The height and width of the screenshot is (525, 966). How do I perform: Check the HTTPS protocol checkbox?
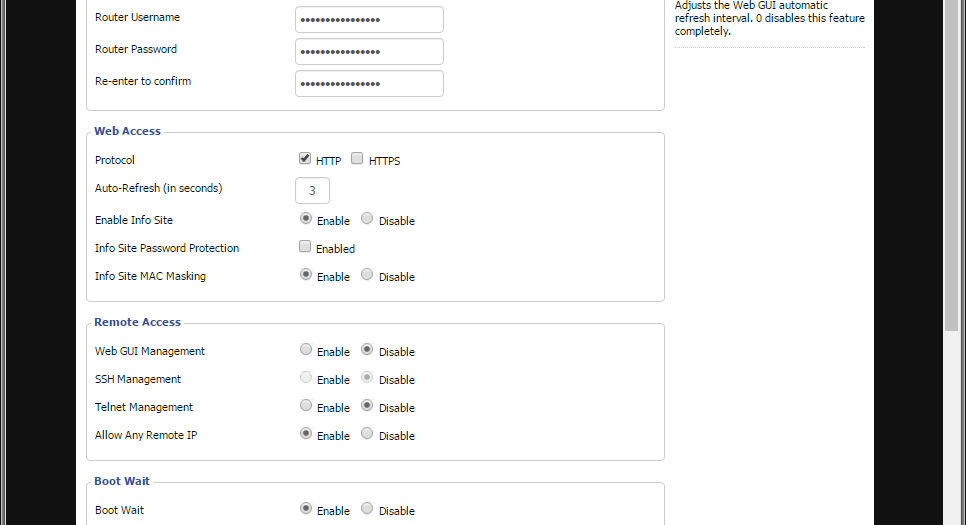357,159
